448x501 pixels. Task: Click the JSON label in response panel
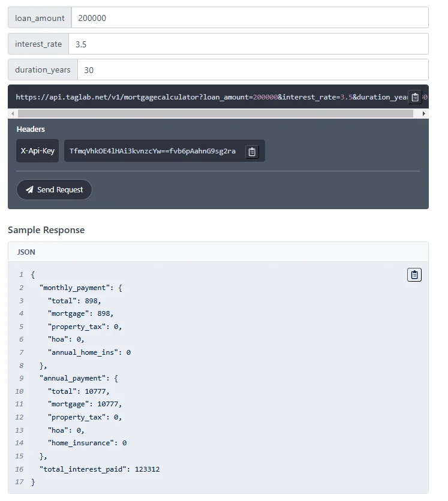(26, 252)
